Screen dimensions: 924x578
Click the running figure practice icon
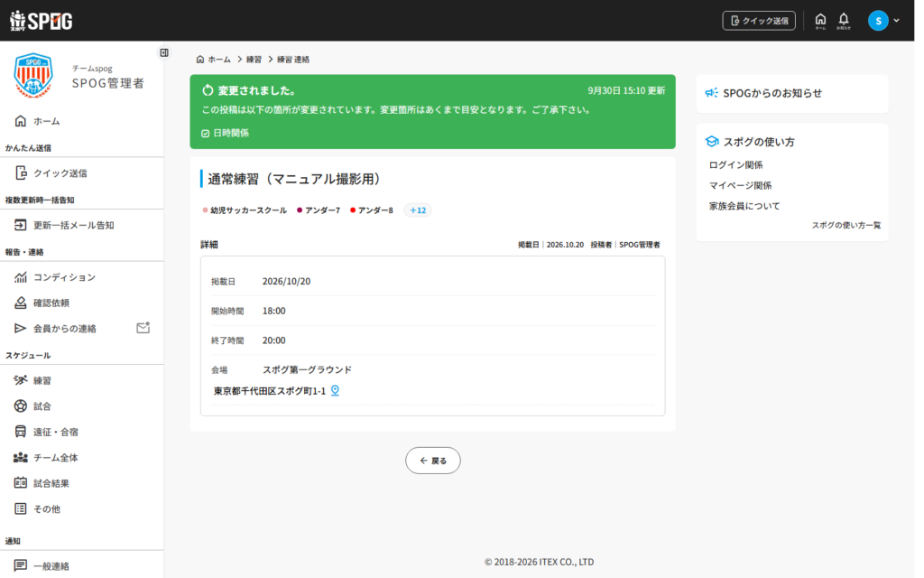pos(21,380)
